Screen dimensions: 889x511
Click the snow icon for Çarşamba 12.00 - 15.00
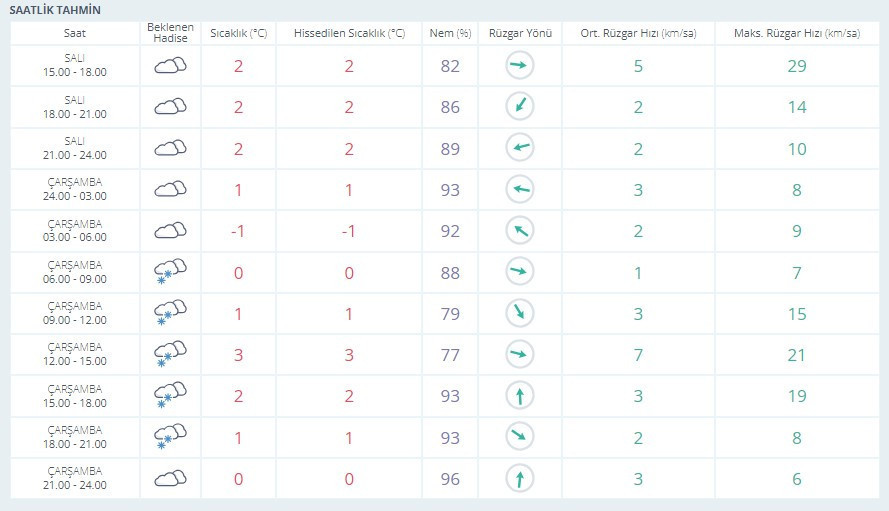170,356
